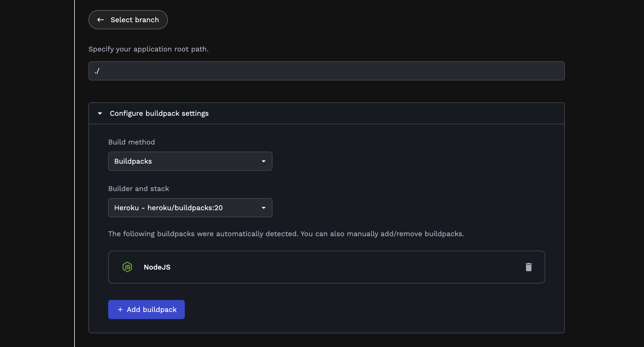The image size is (644, 347).
Task: Delete the NodeJS buildpack with trash icon
Action: click(528, 267)
